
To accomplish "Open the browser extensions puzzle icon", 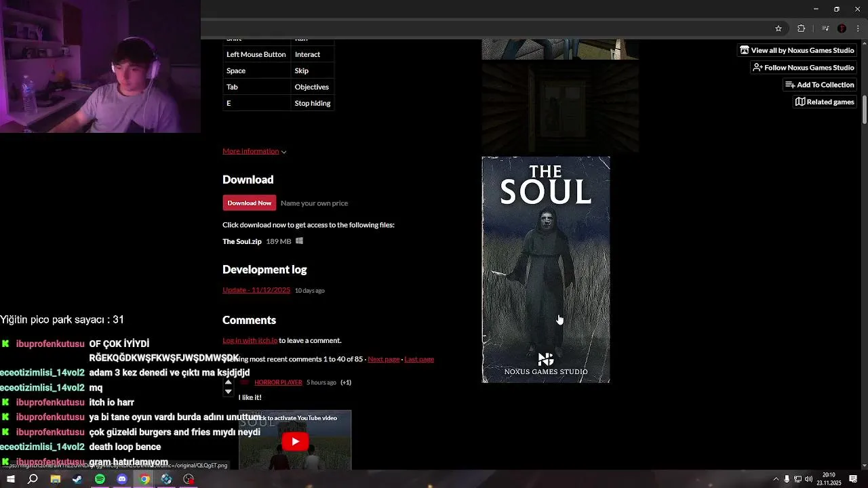I will point(802,28).
